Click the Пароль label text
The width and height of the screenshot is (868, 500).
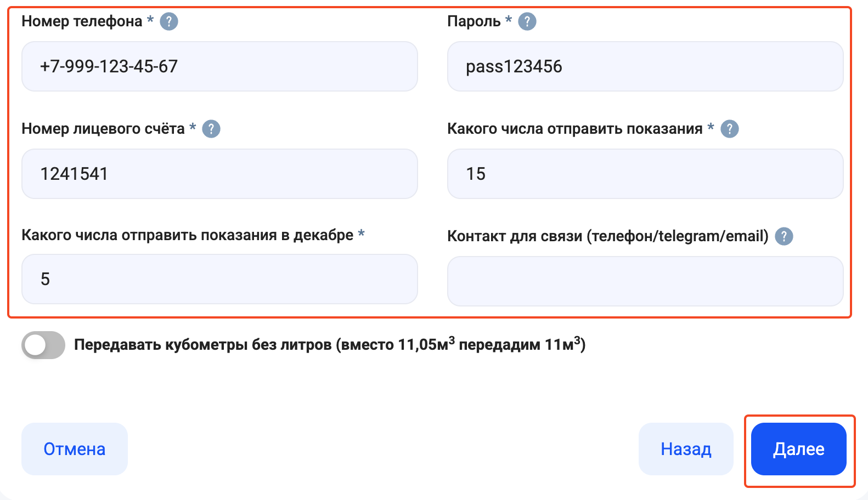[474, 21]
